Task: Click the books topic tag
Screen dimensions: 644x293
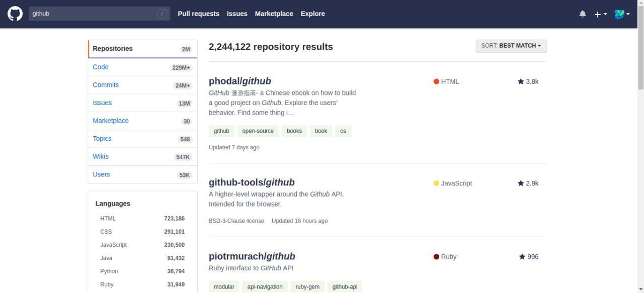Action: tap(294, 131)
